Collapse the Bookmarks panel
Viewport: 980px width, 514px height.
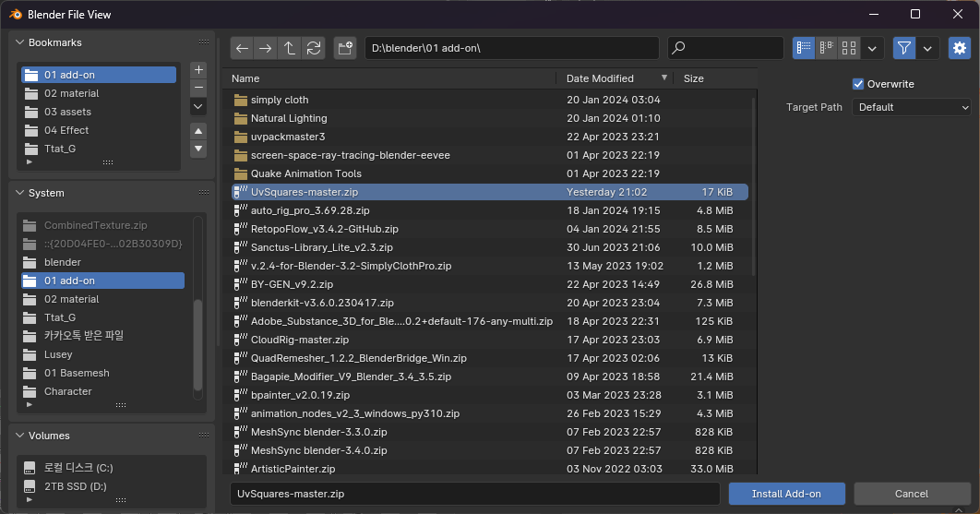pyautogui.click(x=20, y=42)
